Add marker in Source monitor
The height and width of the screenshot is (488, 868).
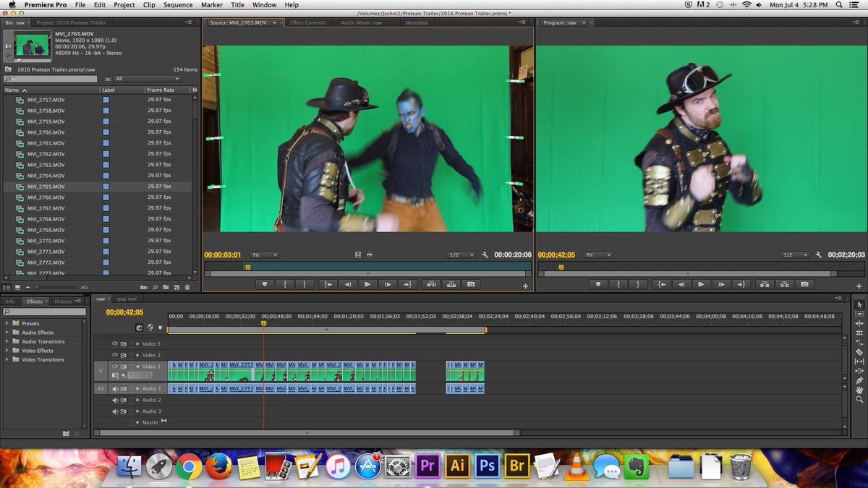click(x=265, y=284)
